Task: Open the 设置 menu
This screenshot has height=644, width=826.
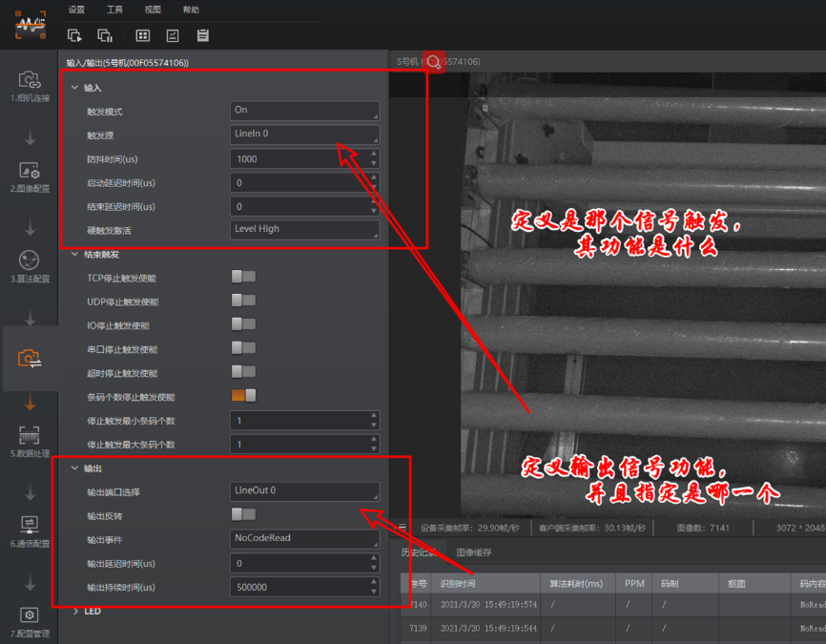Action: coord(76,10)
